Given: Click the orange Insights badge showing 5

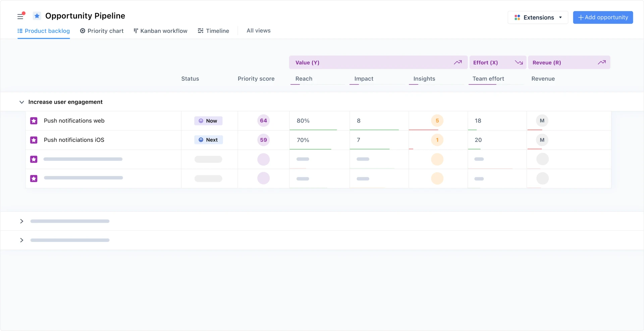Looking at the screenshot, I should (x=437, y=121).
